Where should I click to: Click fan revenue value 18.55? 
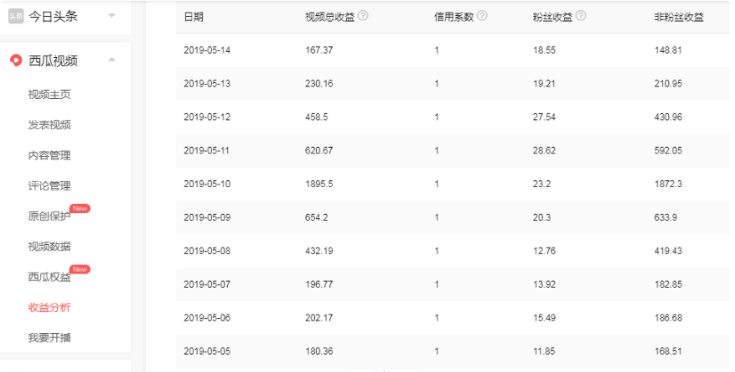(544, 50)
